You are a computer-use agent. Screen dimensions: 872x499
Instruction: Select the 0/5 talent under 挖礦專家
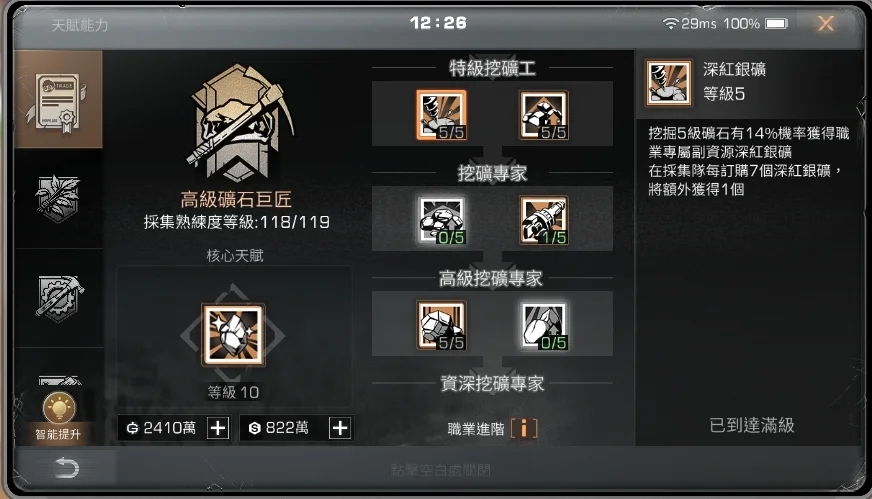(441, 220)
